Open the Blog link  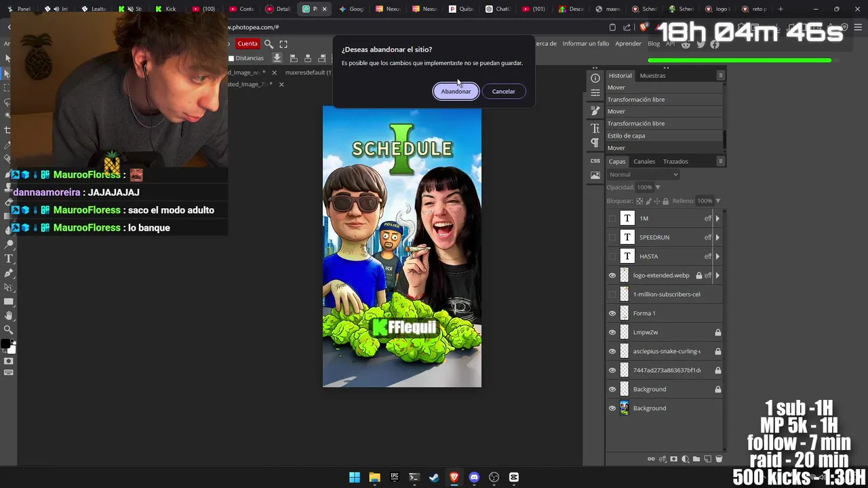[x=653, y=44]
